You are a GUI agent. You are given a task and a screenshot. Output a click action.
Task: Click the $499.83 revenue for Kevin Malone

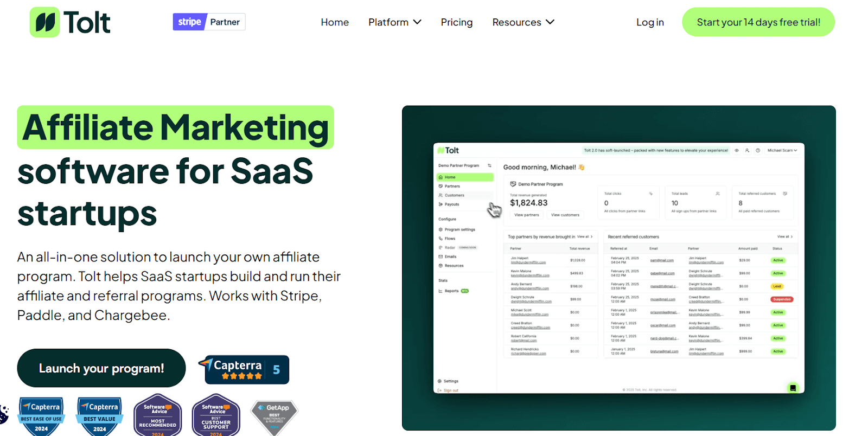(x=577, y=273)
